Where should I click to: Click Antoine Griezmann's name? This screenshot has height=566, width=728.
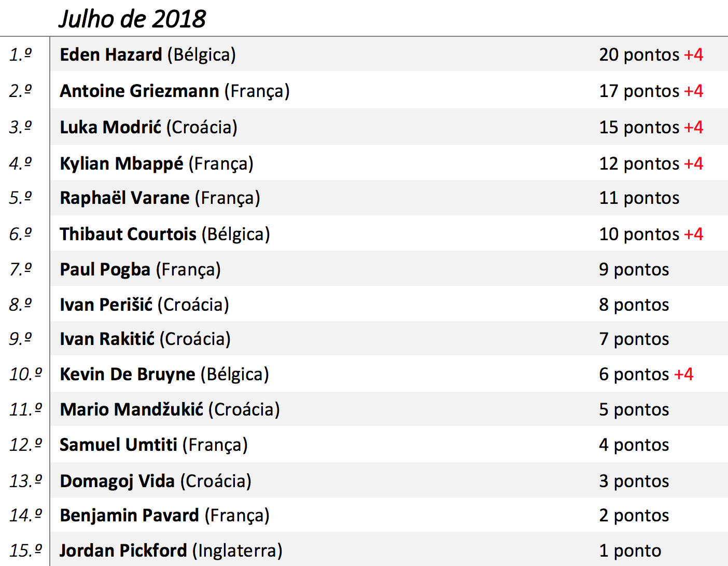tap(139, 91)
